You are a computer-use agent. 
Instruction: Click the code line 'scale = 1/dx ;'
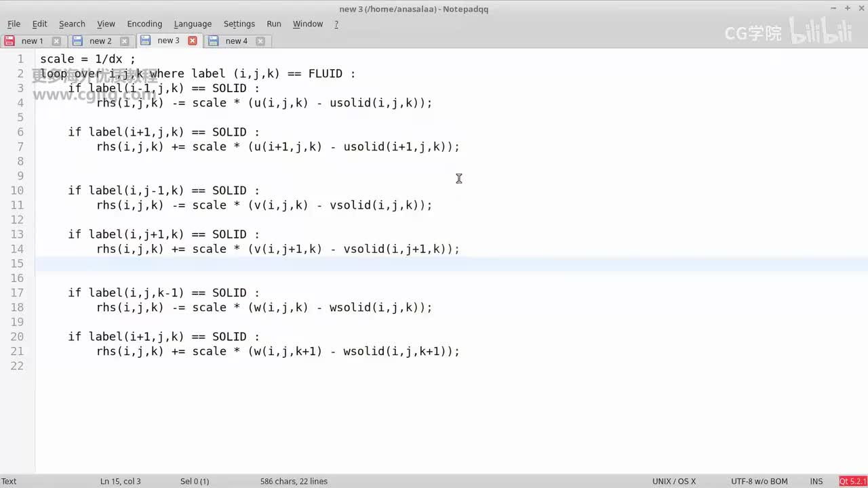point(87,59)
